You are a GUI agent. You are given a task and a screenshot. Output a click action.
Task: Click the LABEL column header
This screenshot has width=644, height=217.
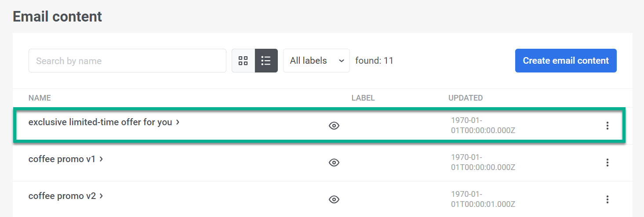tap(363, 98)
